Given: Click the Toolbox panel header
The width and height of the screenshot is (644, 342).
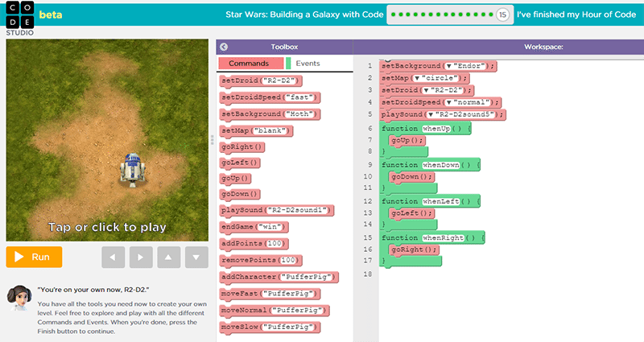Looking at the screenshot, I should pos(284,47).
